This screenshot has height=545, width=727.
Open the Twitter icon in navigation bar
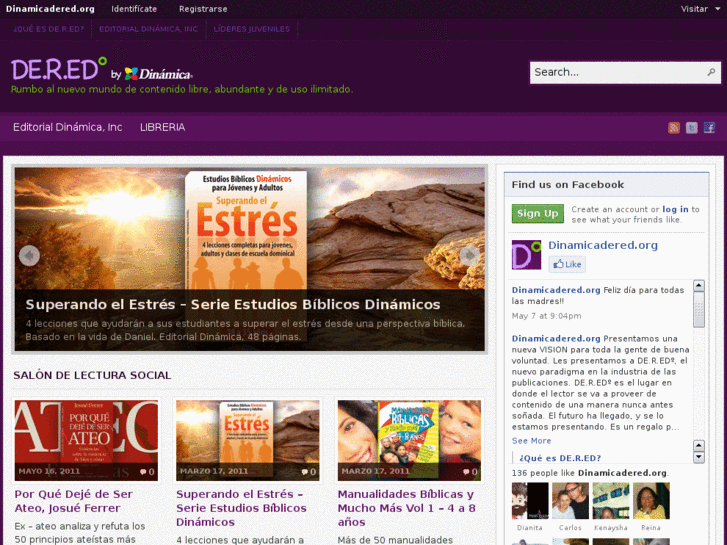(691, 128)
